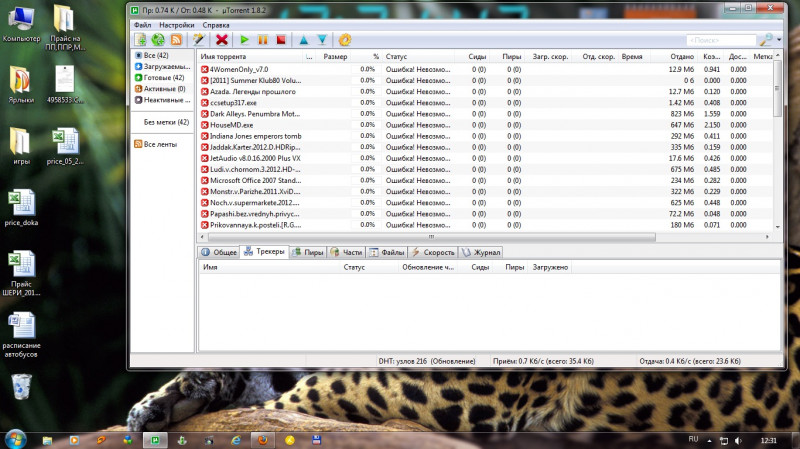Open the игры folder on desktop

[21, 146]
